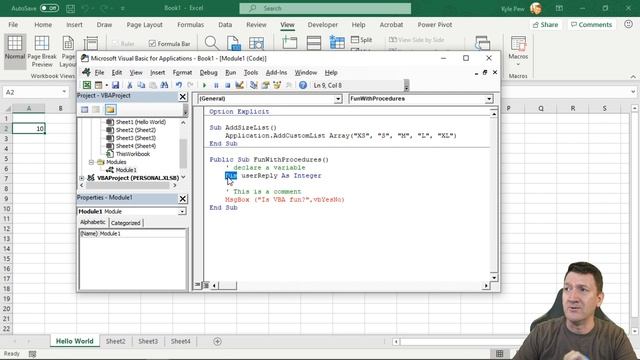640x360 pixels.
Task: Click the Share button in Excel
Action: tap(545, 24)
